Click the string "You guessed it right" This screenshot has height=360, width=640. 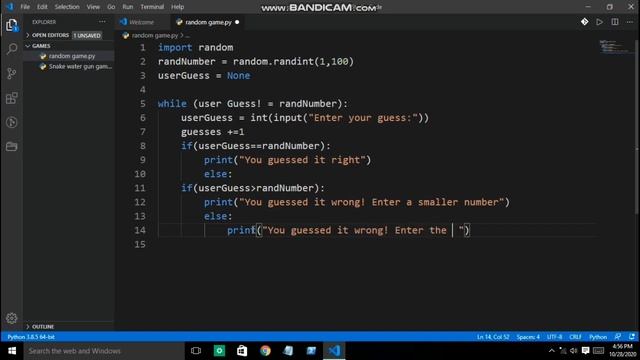click(x=302, y=160)
